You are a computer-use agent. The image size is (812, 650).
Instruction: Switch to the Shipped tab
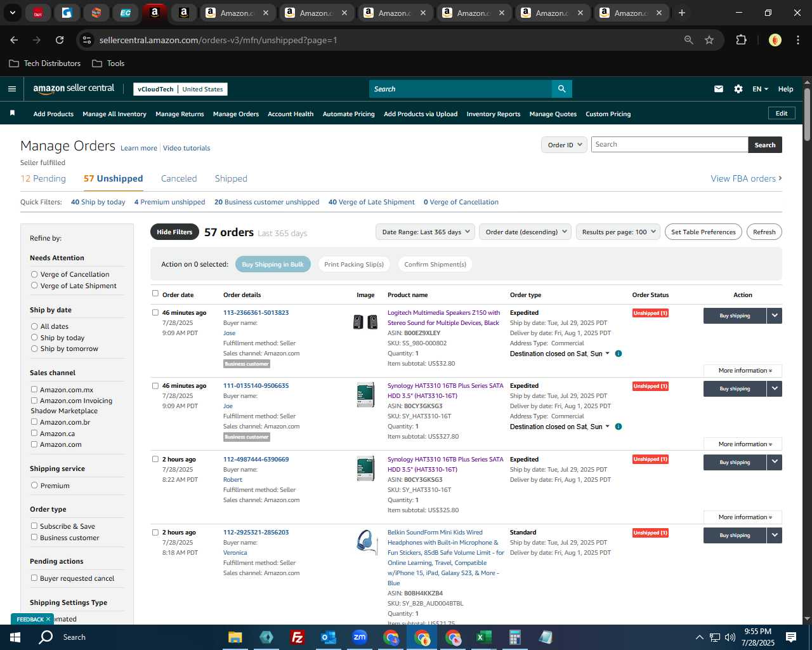click(x=231, y=179)
